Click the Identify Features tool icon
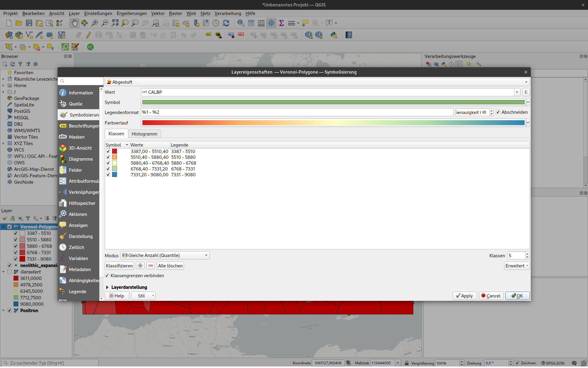This screenshot has width=588, height=368. [241, 23]
